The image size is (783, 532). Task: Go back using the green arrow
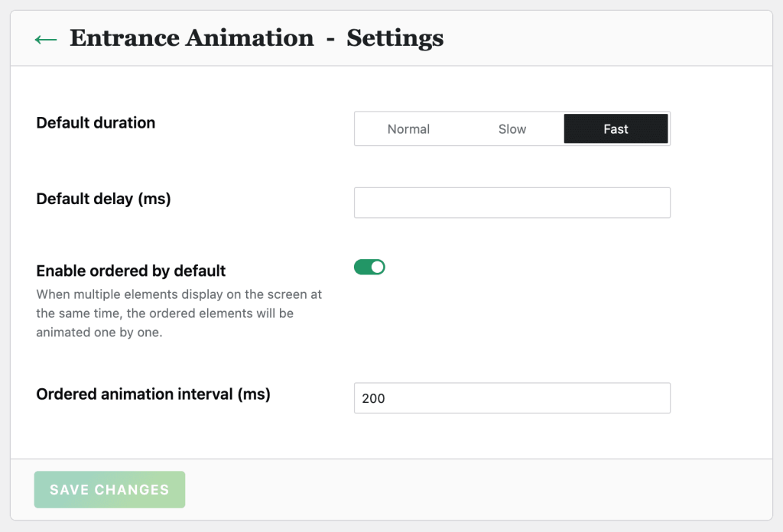pos(46,39)
